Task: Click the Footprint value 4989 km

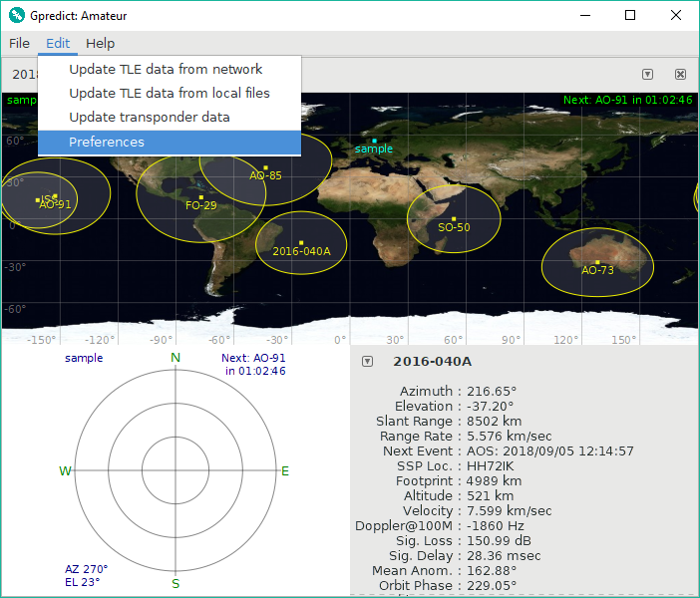Action: coord(495,481)
